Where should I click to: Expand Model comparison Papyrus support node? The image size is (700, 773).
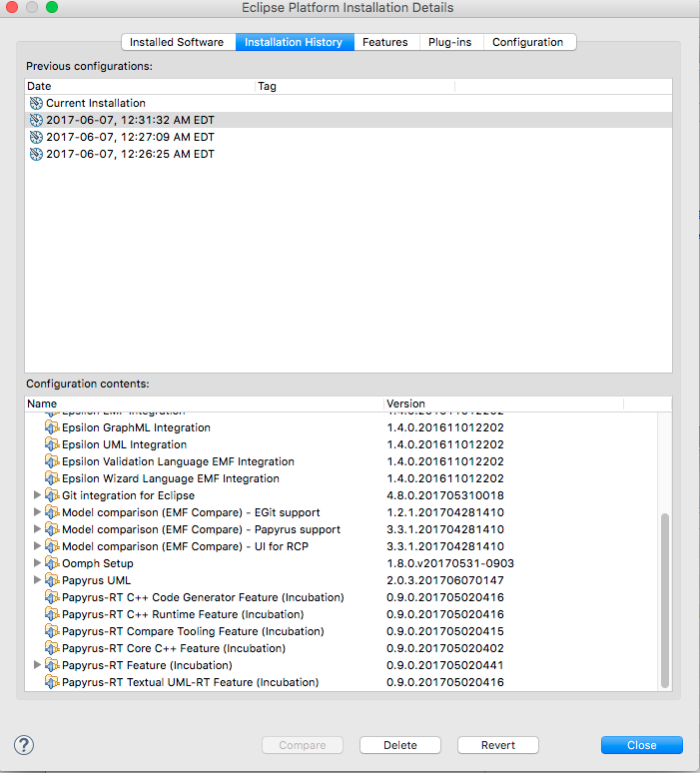pos(37,529)
